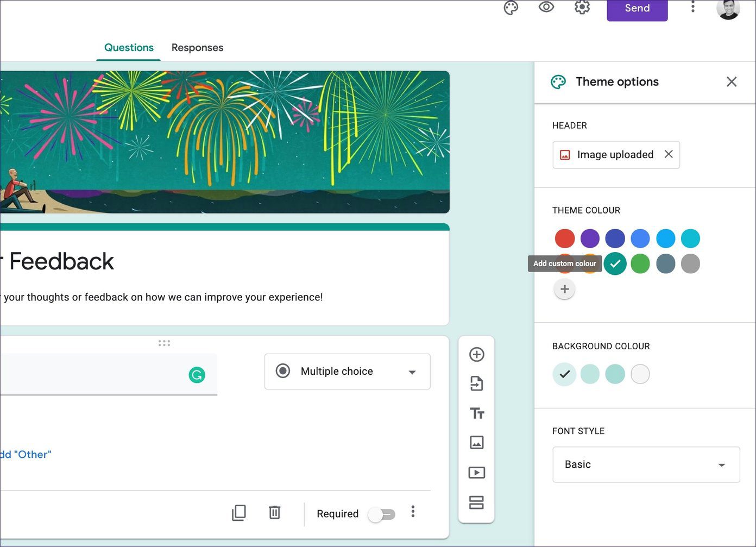Open the customise theme palette icon
The width and height of the screenshot is (756, 547).
511,8
